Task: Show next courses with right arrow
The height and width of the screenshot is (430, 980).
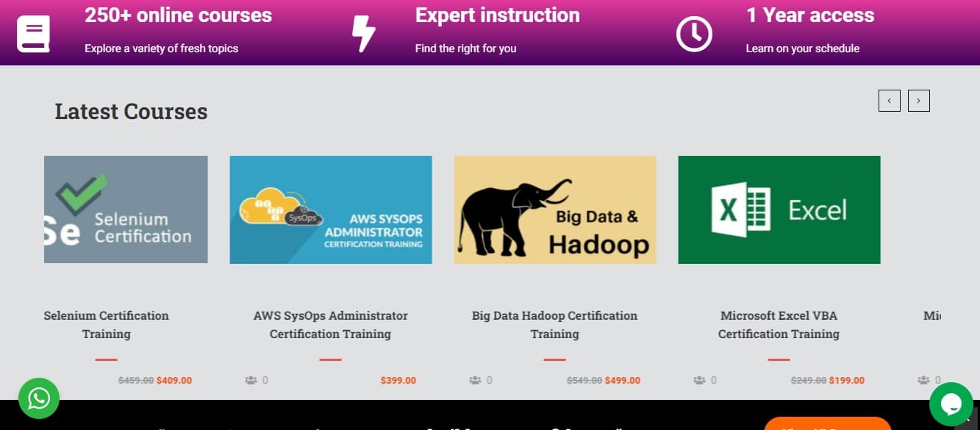Action: click(x=918, y=101)
